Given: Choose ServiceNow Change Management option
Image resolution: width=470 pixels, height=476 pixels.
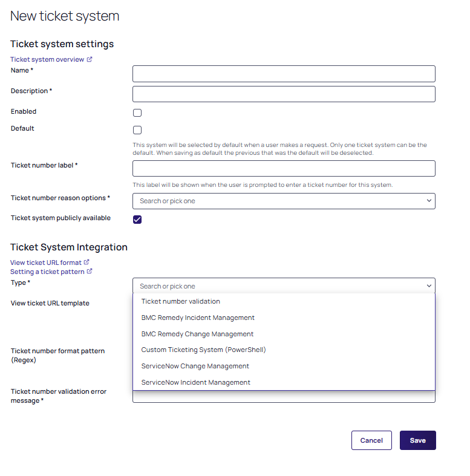Looking at the screenshot, I should (x=195, y=366).
